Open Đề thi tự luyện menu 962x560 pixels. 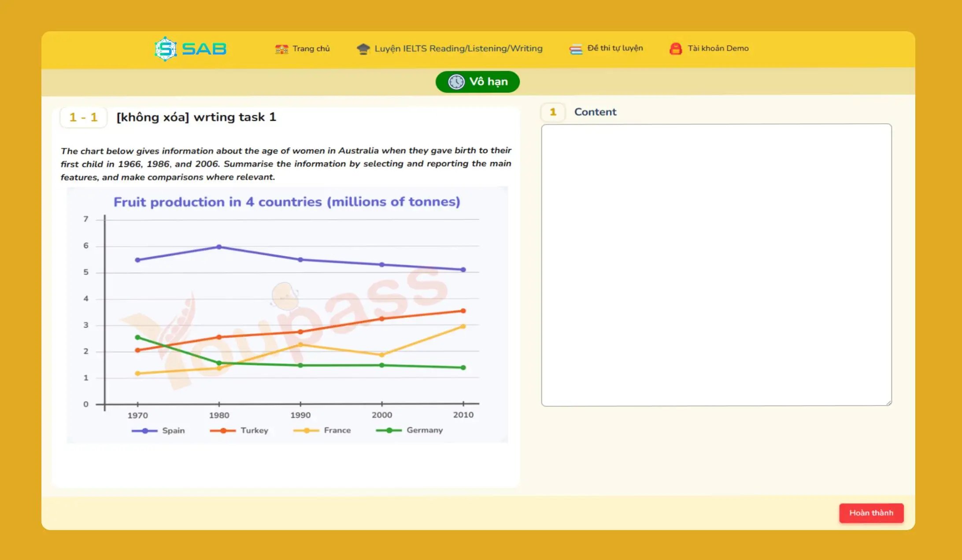pyautogui.click(x=615, y=48)
